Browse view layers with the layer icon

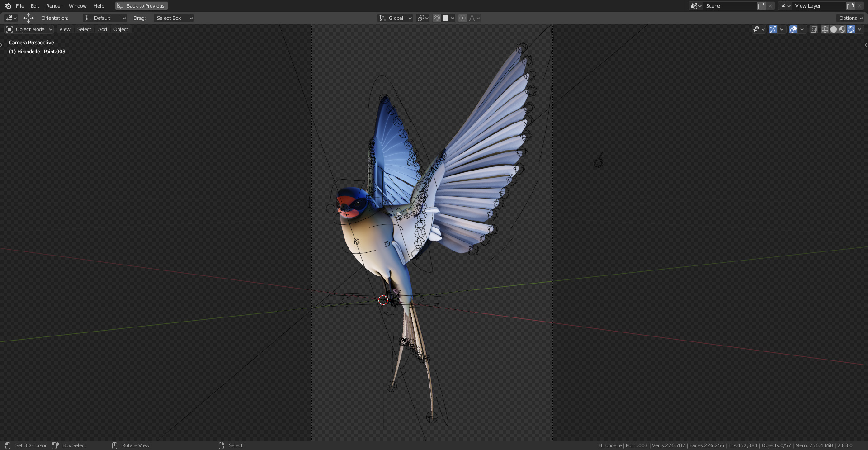(x=785, y=6)
